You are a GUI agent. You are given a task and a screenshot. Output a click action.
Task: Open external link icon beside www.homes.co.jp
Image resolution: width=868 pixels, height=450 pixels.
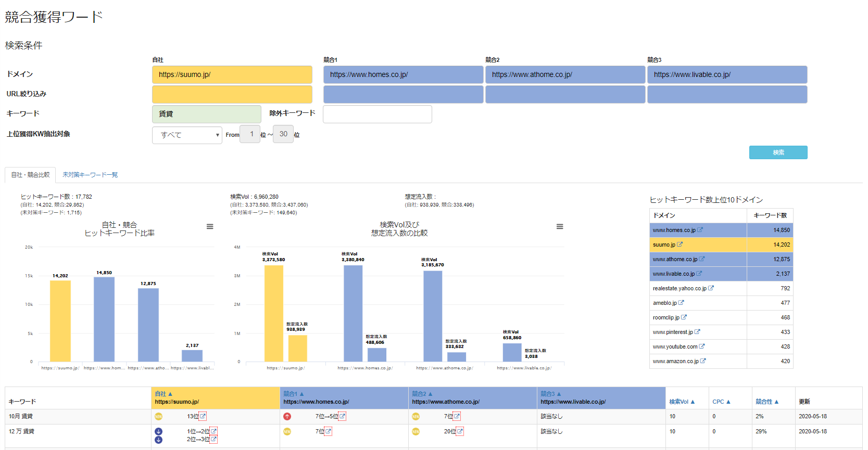click(700, 229)
